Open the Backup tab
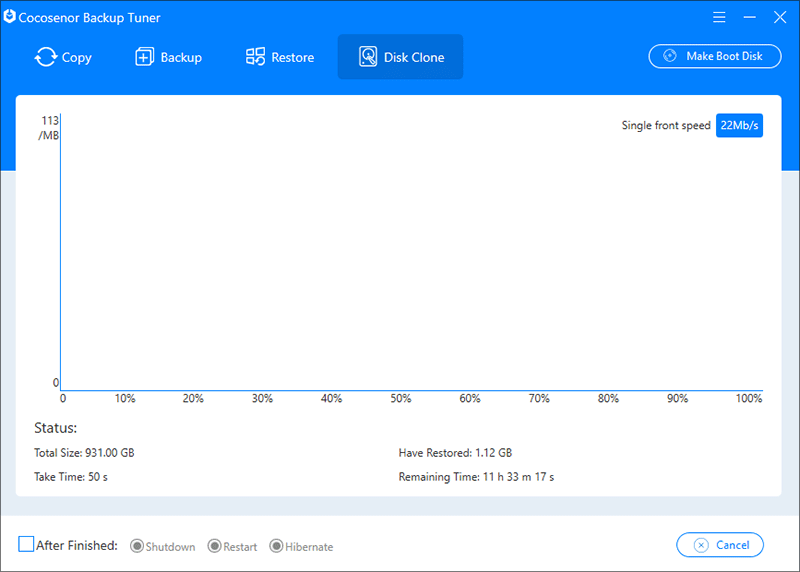Image resolution: width=800 pixels, height=572 pixels. pyautogui.click(x=169, y=57)
